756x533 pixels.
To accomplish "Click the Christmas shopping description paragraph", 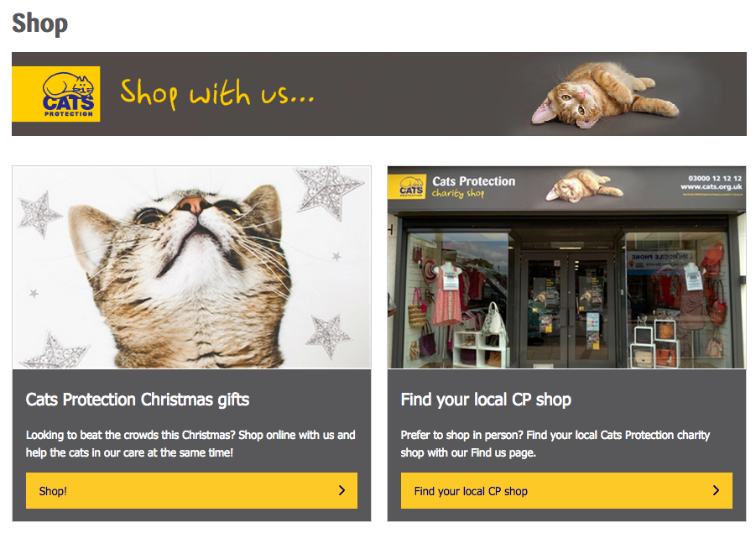I will click(x=190, y=444).
